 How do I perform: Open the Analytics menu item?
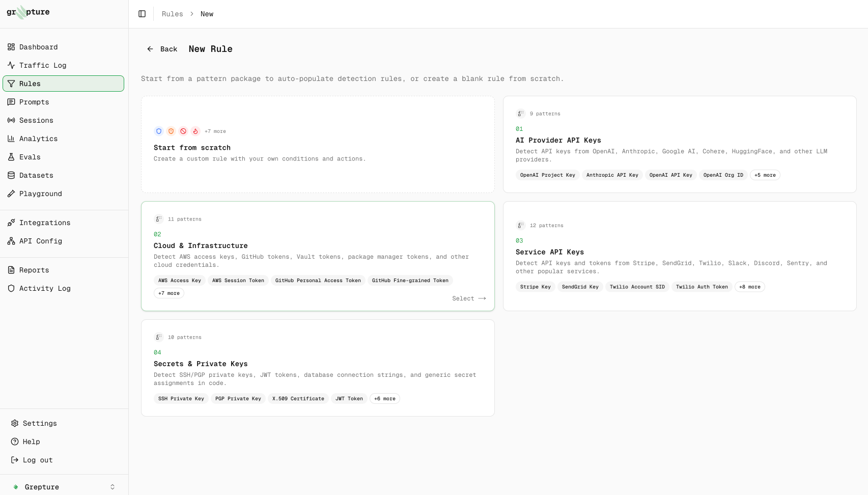pyautogui.click(x=38, y=139)
